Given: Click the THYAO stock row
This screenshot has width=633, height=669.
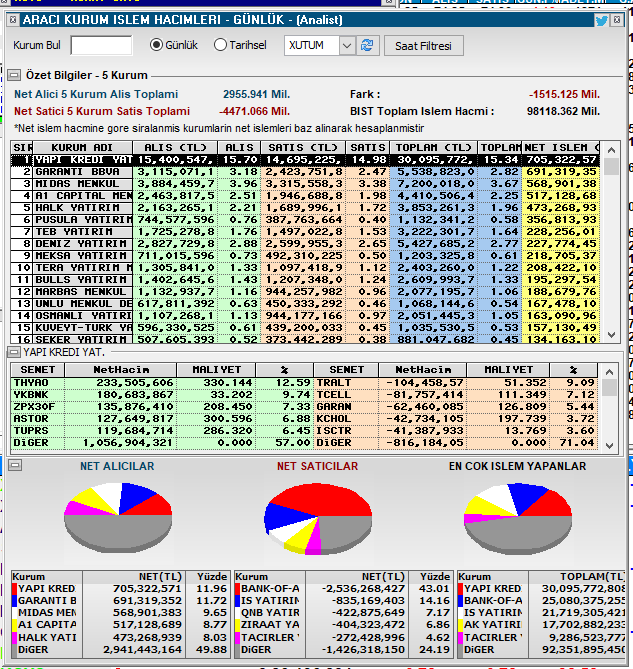Looking at the screenshot, I should click(x=162, y=383).
